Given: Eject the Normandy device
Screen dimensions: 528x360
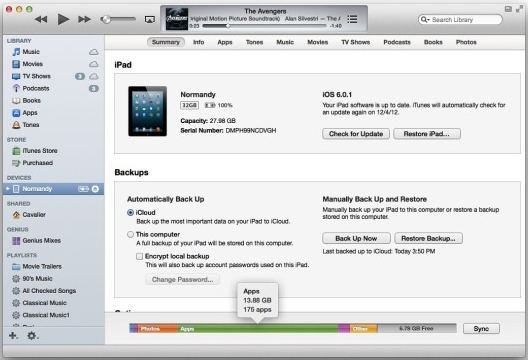Looking at the screenshot, I should point(95,189).
